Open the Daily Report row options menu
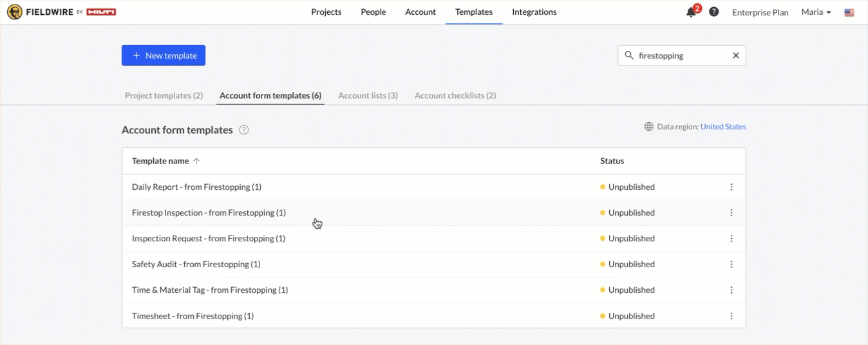868x345 pixels. pyautogui.click(x=731, y=187)
